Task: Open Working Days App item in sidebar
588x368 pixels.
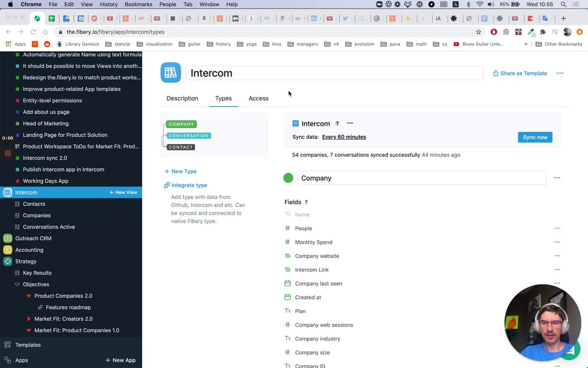Action: [45, 181]
